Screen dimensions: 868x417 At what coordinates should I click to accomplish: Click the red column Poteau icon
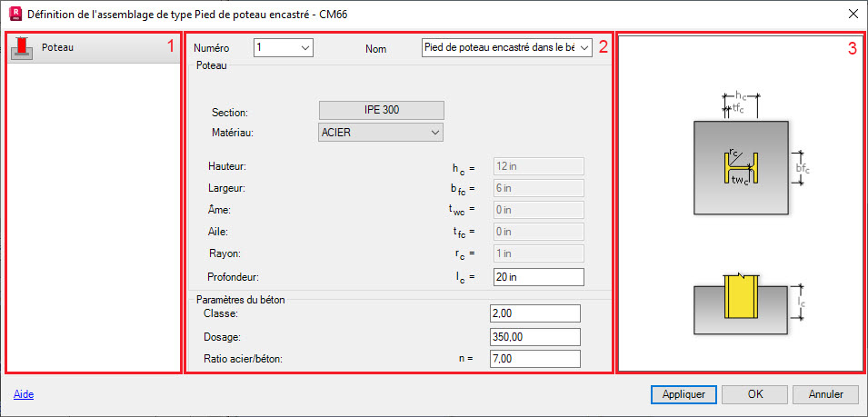[x=22, y=48]
